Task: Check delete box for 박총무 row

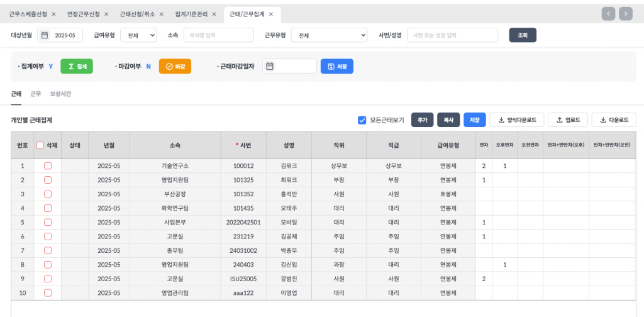Action: (48, 250)
